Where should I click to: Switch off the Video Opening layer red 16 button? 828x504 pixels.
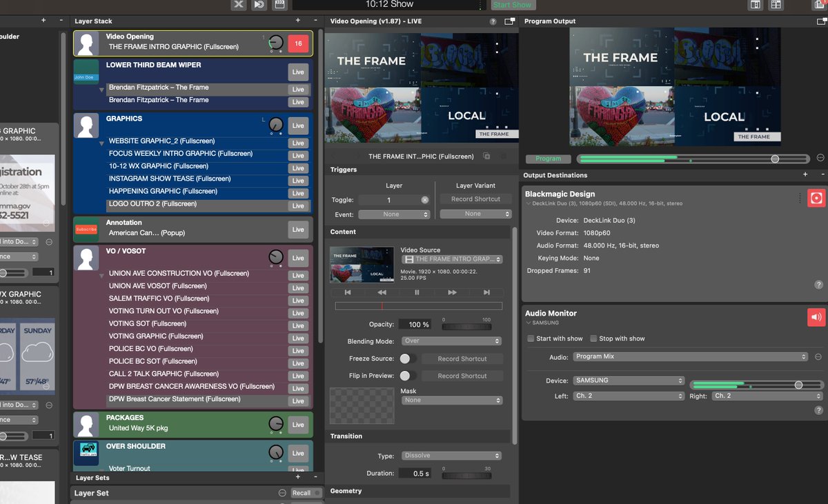pyautogui.click(x=298, y=43)
